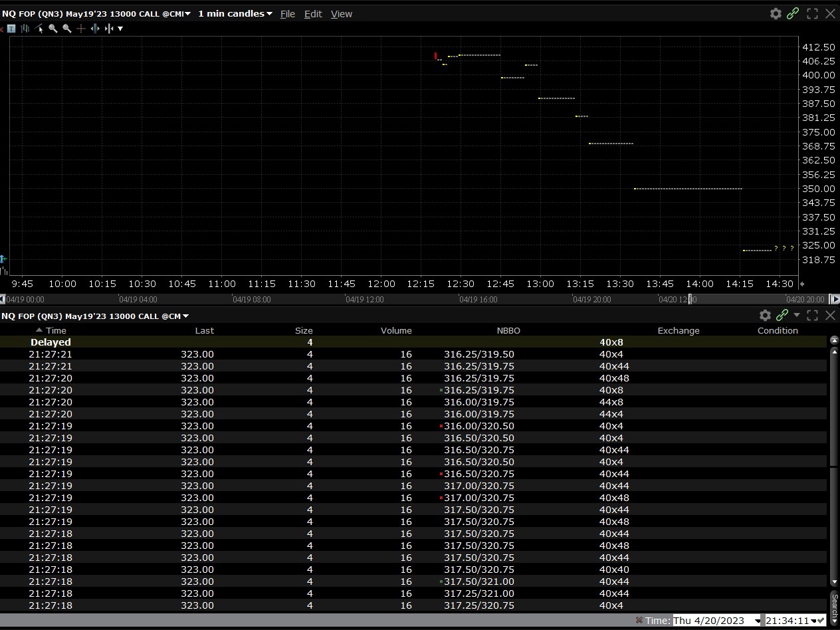Confirm the time with the checkmark icon
The height and width of the screenshot is (630, 840).
click(821, 621)
